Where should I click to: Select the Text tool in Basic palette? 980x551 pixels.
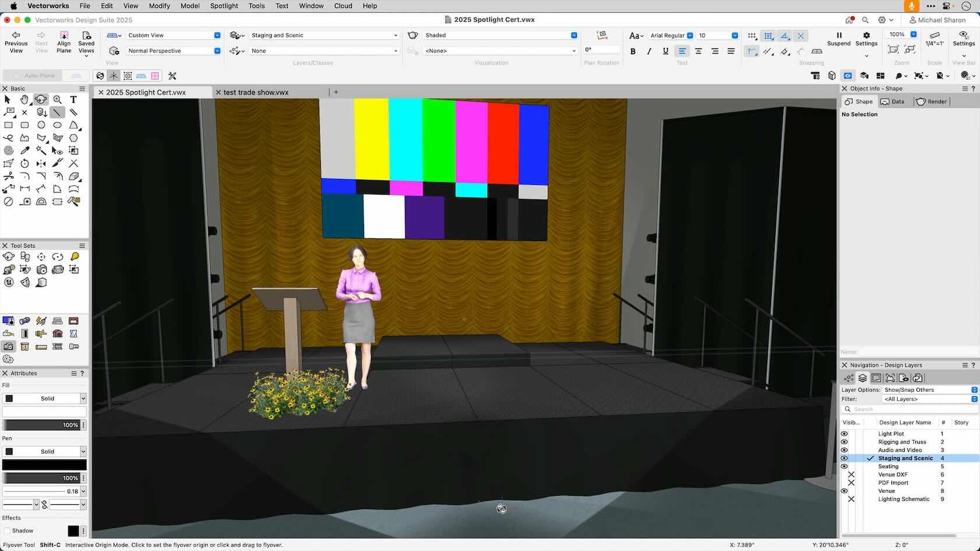point(73,100)
